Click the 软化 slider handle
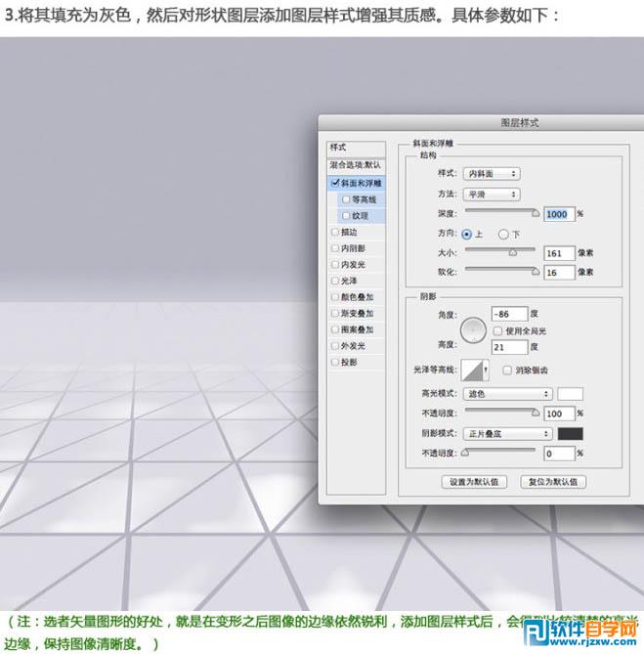Image resolution: width=644 pixels, height=654 pixels. coord(536,272)
